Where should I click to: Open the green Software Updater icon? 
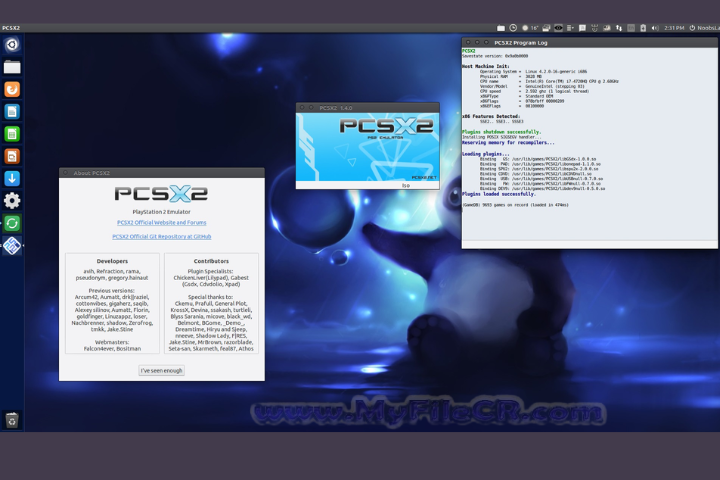(12, 223)
